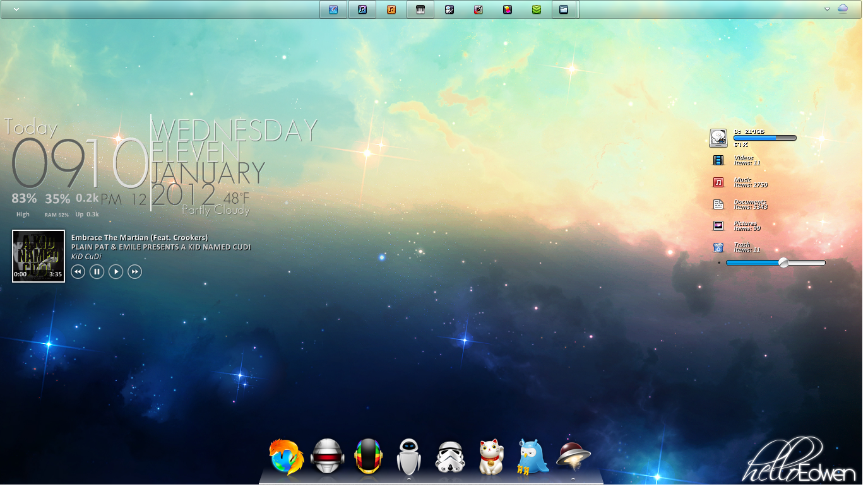This screenshot has width=868, height=494.
Task: Click the hard drive C: icon
Action: click(x=718, y=138)
